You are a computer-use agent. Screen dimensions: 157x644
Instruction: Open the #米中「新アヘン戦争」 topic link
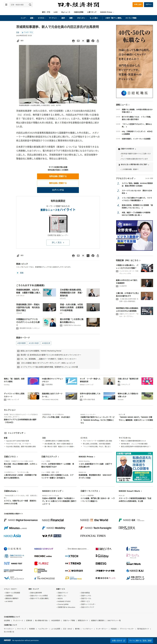(x=114, y=18)
